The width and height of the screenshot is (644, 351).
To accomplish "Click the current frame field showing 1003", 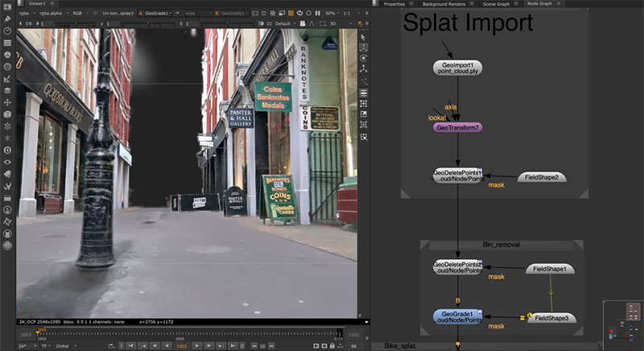I will (x=184, y=345).
